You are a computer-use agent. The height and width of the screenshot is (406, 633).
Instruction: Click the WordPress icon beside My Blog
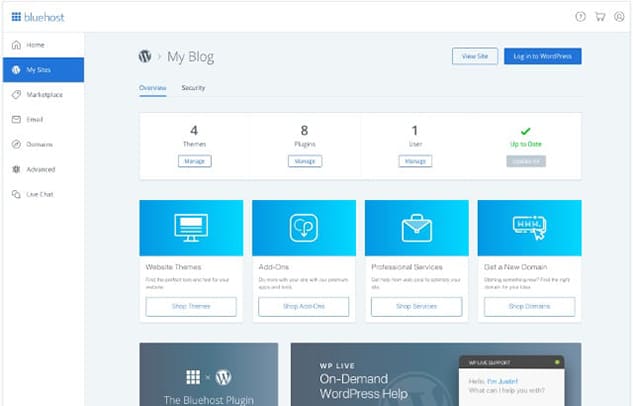[145, 57]
